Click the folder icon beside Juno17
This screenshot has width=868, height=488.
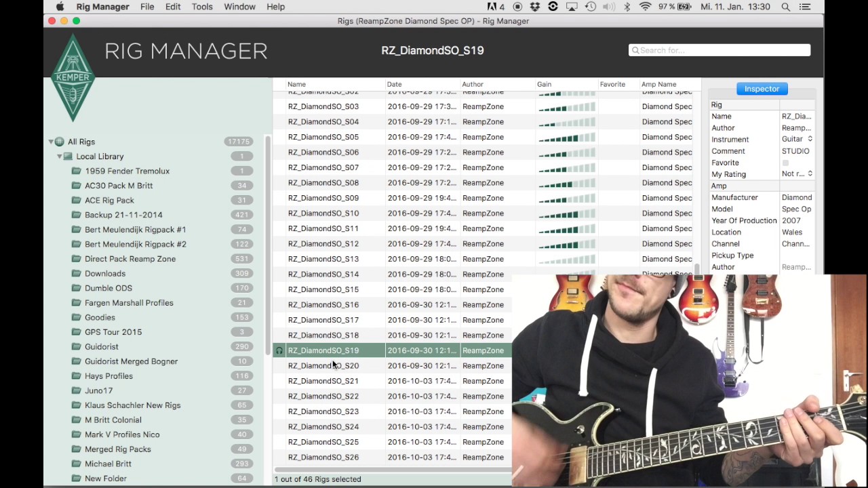(77, 390)
